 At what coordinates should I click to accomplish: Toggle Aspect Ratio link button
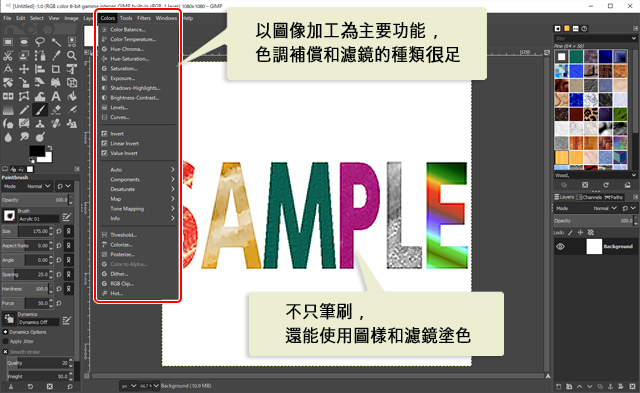69,245
